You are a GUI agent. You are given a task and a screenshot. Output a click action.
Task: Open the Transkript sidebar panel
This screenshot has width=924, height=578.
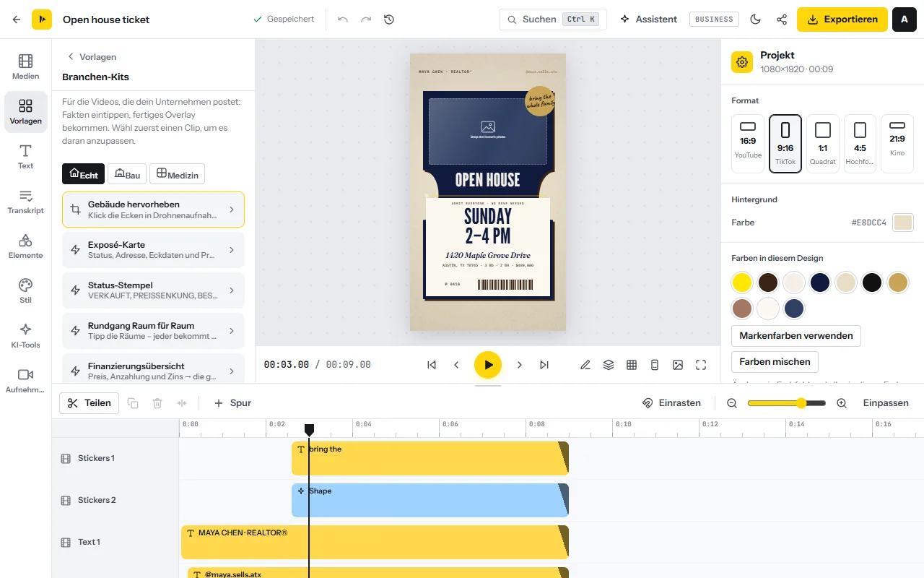(26, 201)
